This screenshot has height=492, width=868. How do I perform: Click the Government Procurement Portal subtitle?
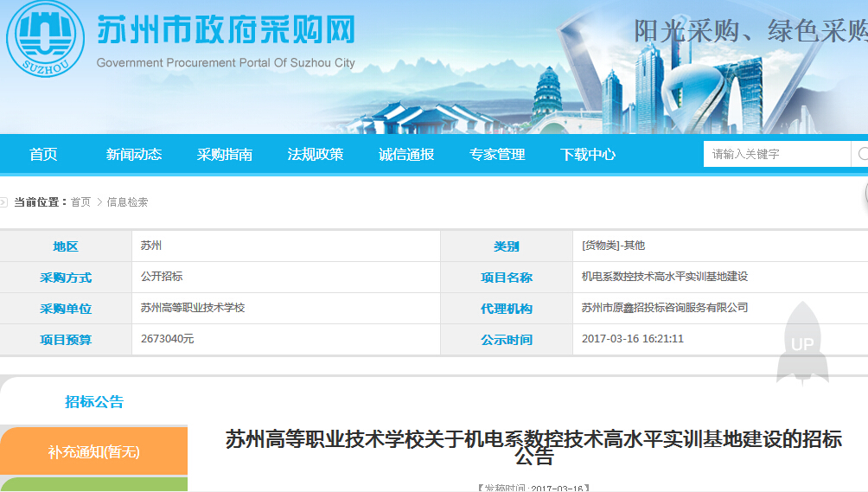click(x=226, y=63)
